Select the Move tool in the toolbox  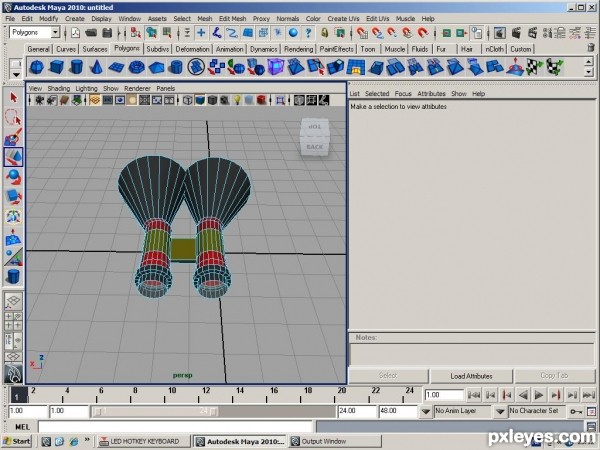pyautogui.click(x=13, y=157)
